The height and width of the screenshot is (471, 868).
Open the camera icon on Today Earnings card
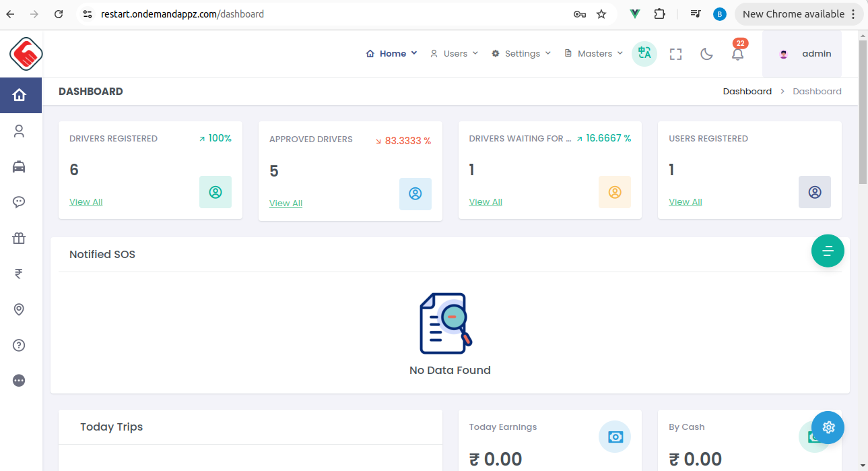(614, 437)
